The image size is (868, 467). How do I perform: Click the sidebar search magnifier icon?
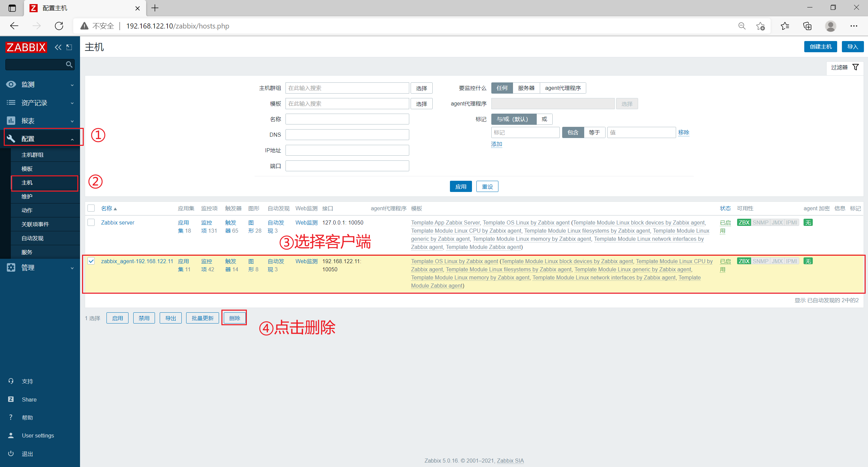pos(69,64)
